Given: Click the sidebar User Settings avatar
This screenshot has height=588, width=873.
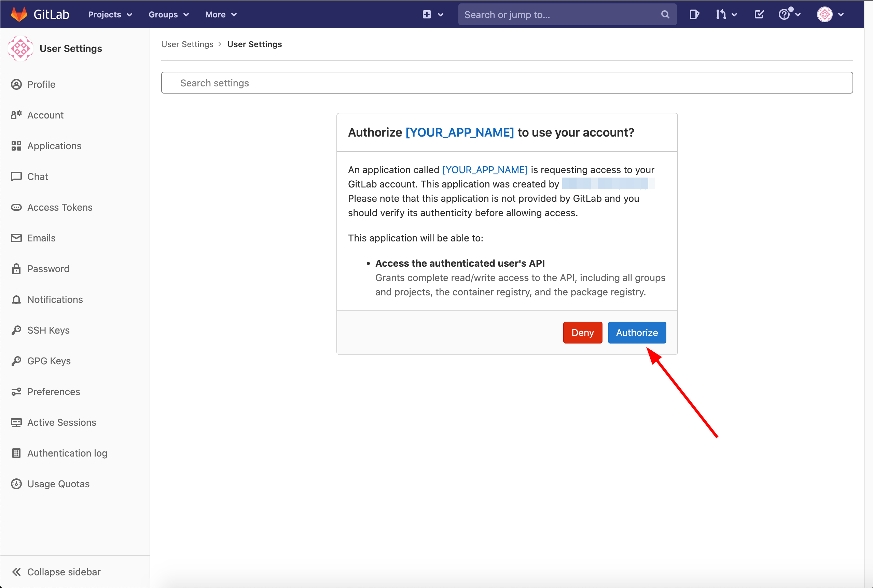Looking at the screenshot, I should click(20, 48).
